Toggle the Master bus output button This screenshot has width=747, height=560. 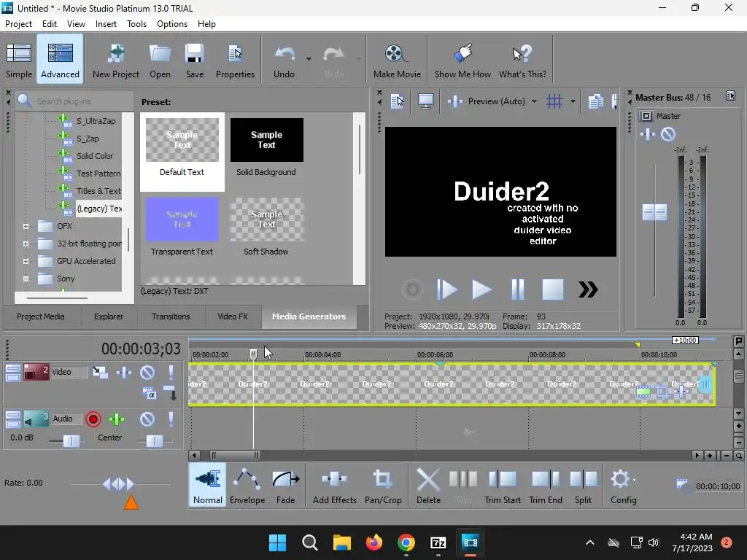pyautogui.click(x=646, y=116)
